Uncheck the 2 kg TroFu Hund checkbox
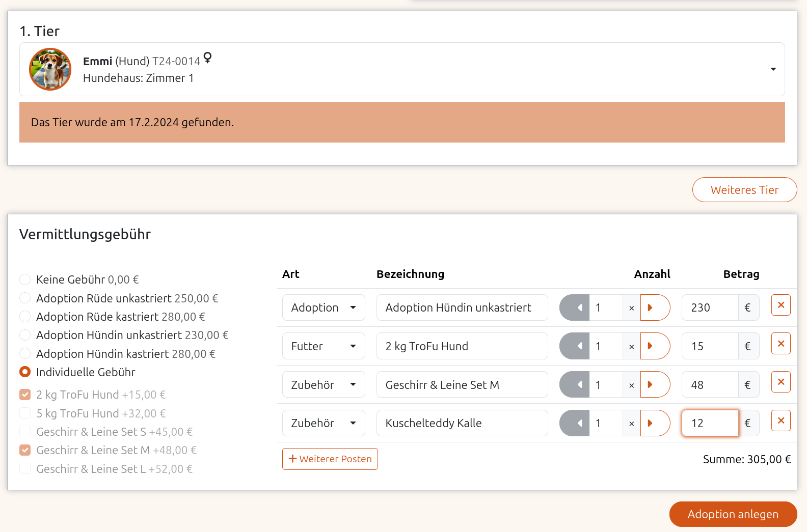The image size is (807, 532). [25, 395]
